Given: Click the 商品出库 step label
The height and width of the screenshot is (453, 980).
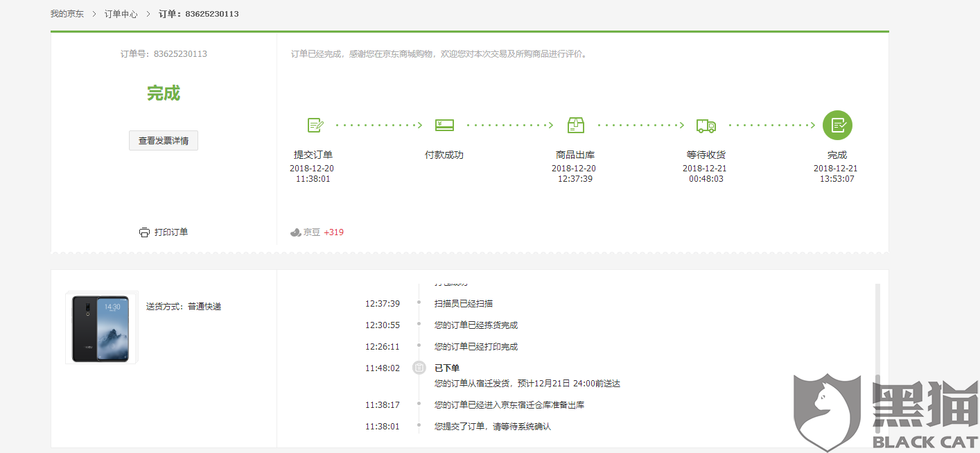Looking at the screenshot, I should [575, 155].
